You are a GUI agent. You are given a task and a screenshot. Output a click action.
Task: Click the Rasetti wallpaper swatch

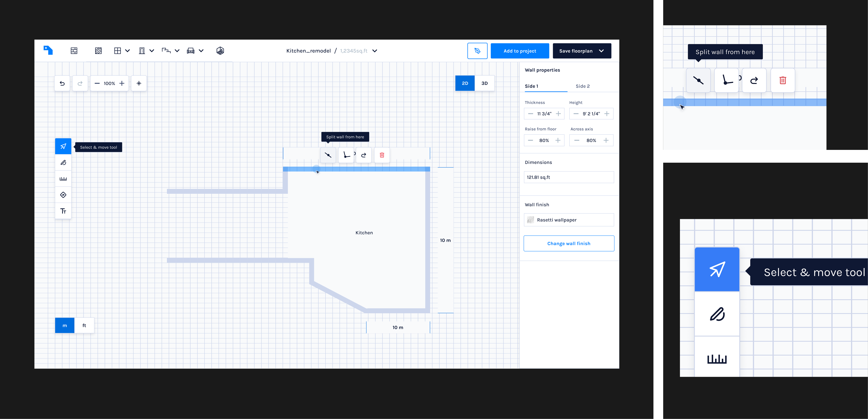click(530, 220)
